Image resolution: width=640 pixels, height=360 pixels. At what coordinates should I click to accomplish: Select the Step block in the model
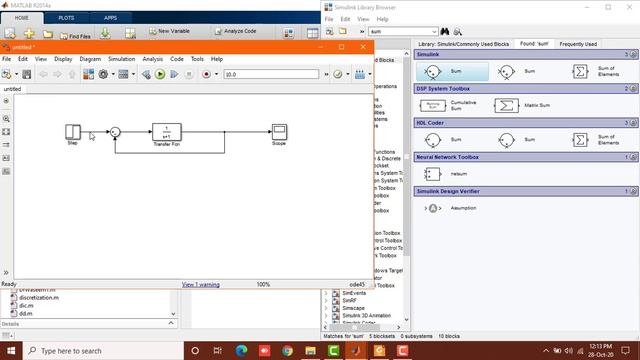pos(73,132)
